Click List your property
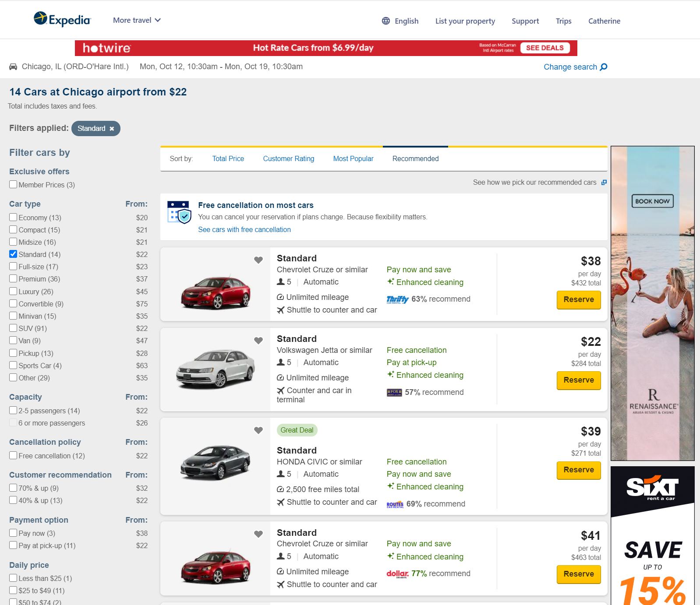Screen dimensions: 700x605 tap(465, 21)
